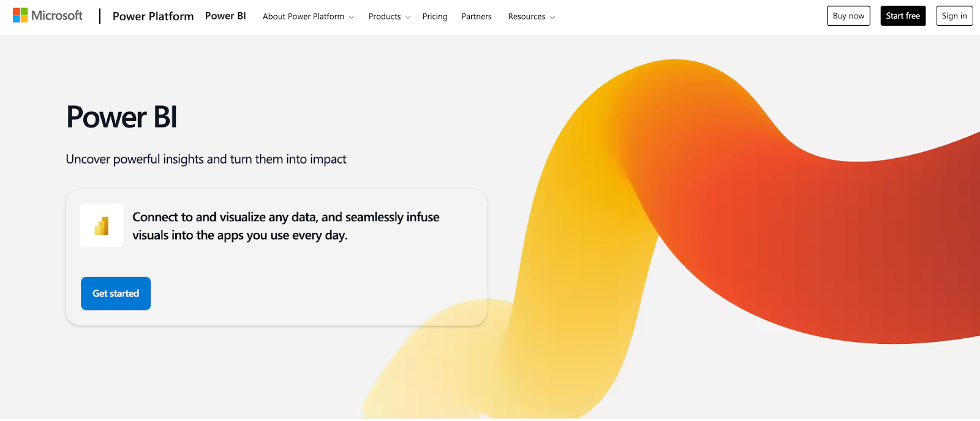
Task: Expand the Products dropdown menu
Action: coord(389,17)
